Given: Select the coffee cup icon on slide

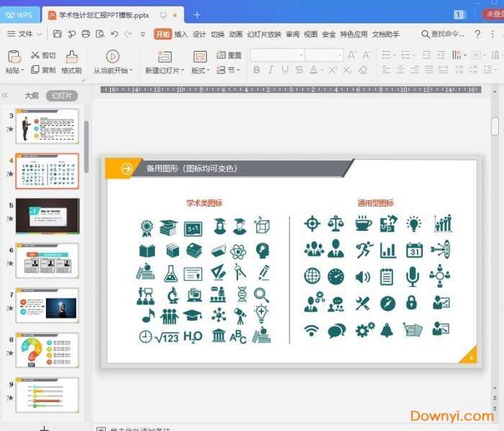Looking at the screenshot, I should tap(363, 223).
